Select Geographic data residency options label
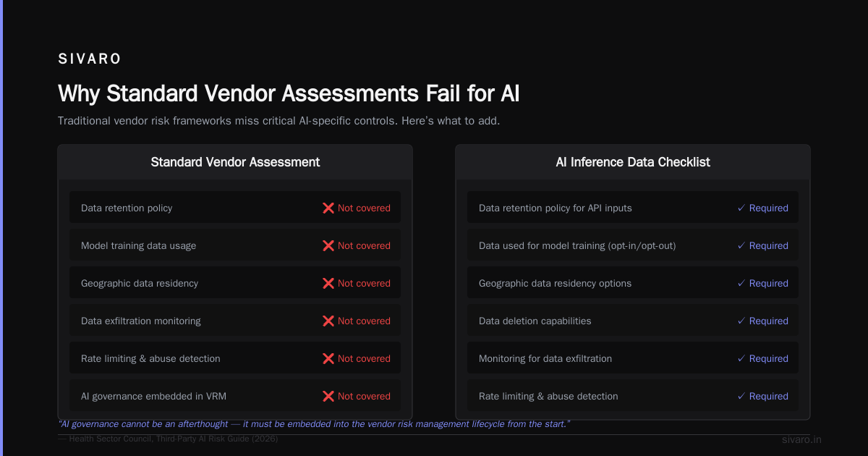This screenshot has width=868, height=456. [x=555, y=283]
